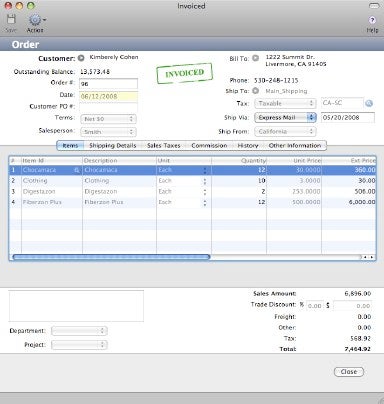The image size is (384, 404).
Task: Click the Customer lookup arrow icon
Action: 81,58
